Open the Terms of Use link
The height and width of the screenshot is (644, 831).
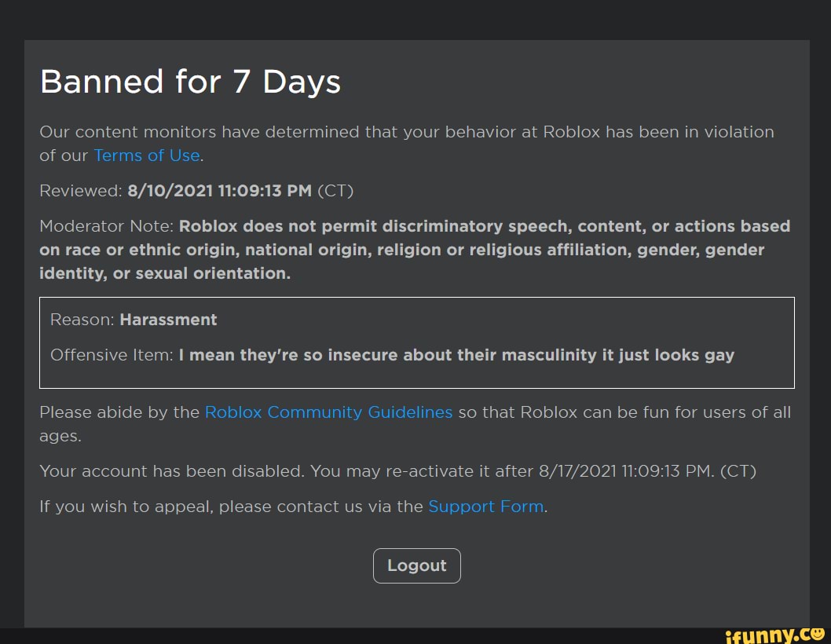(146, 156)
